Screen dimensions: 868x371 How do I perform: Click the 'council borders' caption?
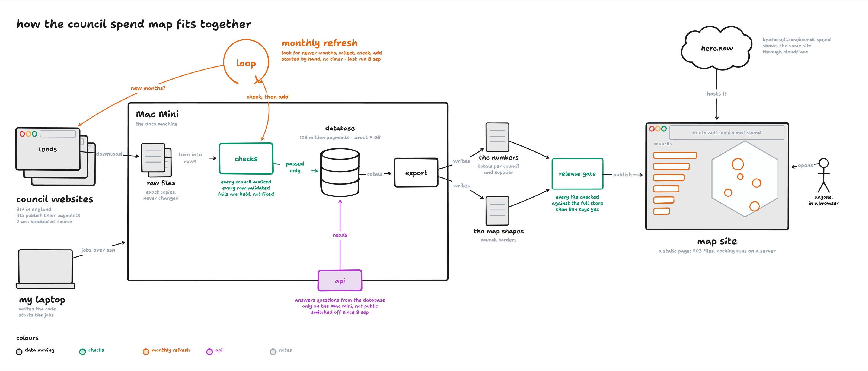click(x=498, y=240)
